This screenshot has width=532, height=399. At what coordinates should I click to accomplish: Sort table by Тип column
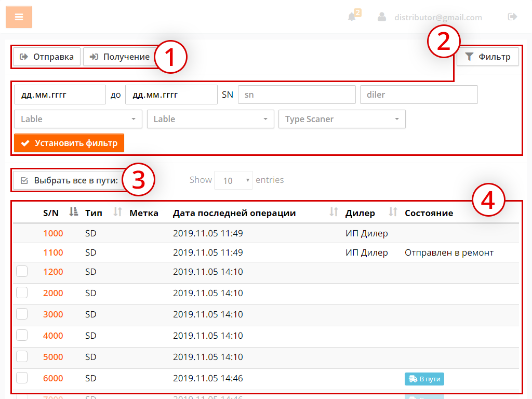[x=118, y=212]
